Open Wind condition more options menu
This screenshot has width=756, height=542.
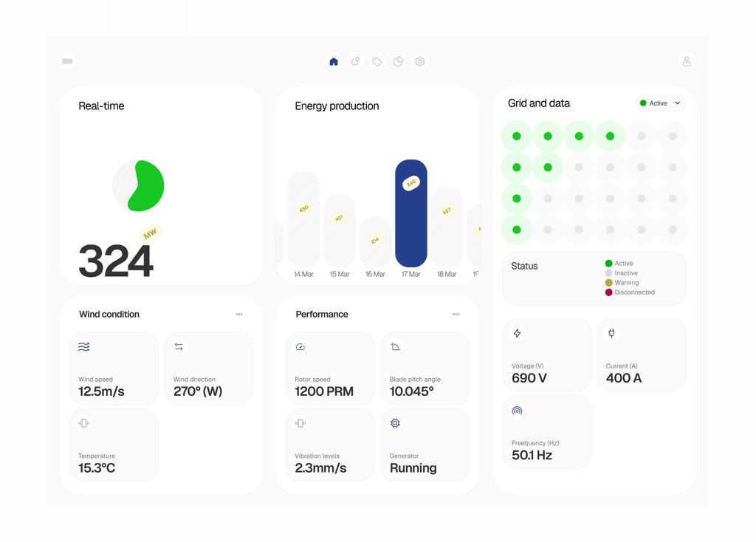coord(239,315)
